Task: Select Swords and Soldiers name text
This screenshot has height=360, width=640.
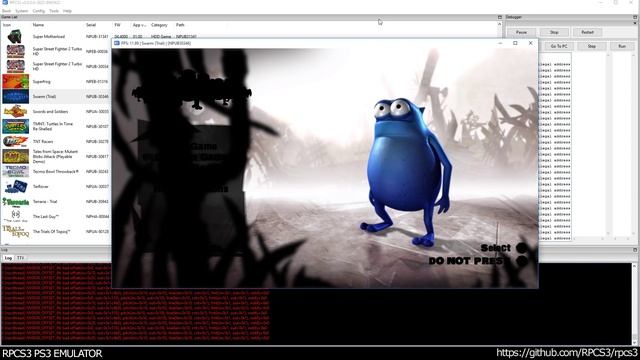Action: [50, 111]
